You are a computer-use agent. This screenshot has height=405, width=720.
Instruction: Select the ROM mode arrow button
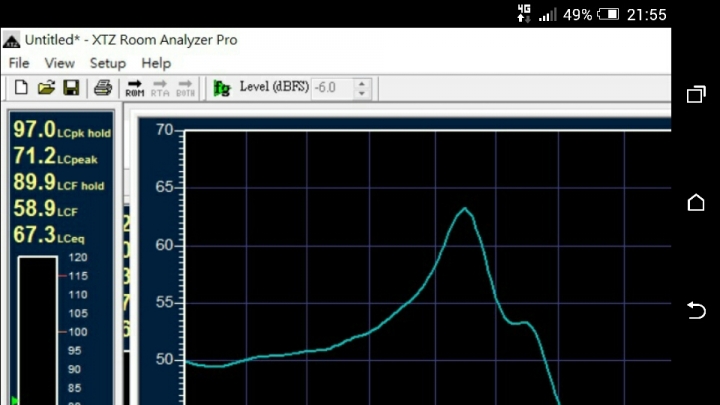point(135,88)
